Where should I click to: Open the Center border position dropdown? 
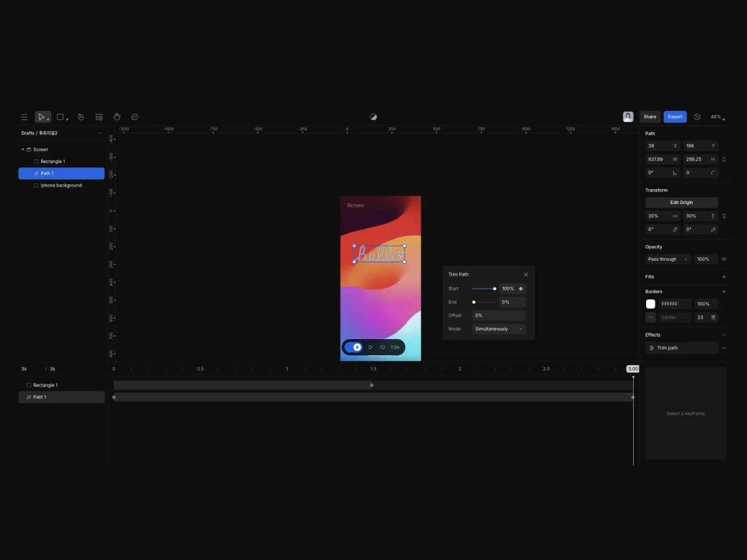click(x=675, y=317)
